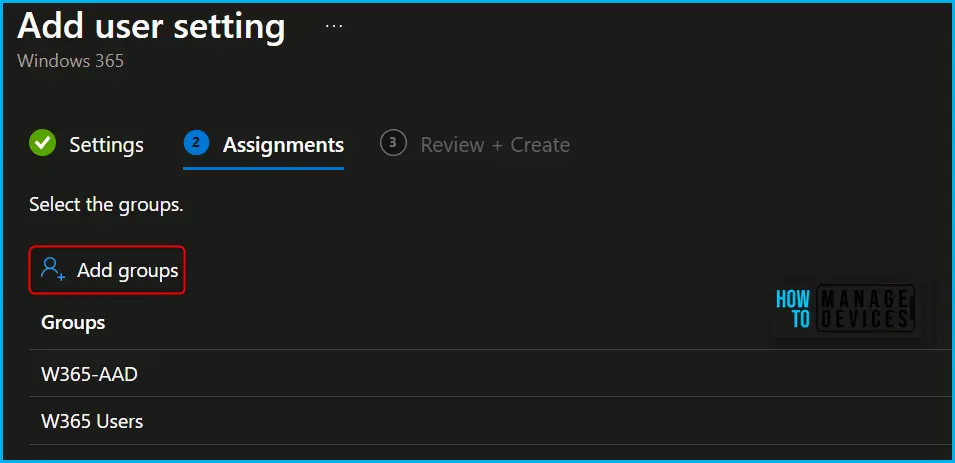Open the ellipsis more options menu

334,26
